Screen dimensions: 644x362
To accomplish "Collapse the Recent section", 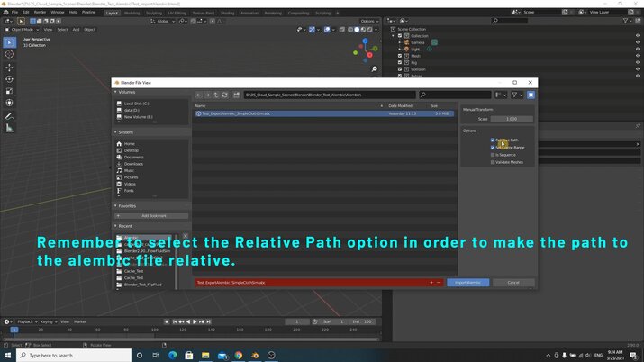I will (115, 226).
